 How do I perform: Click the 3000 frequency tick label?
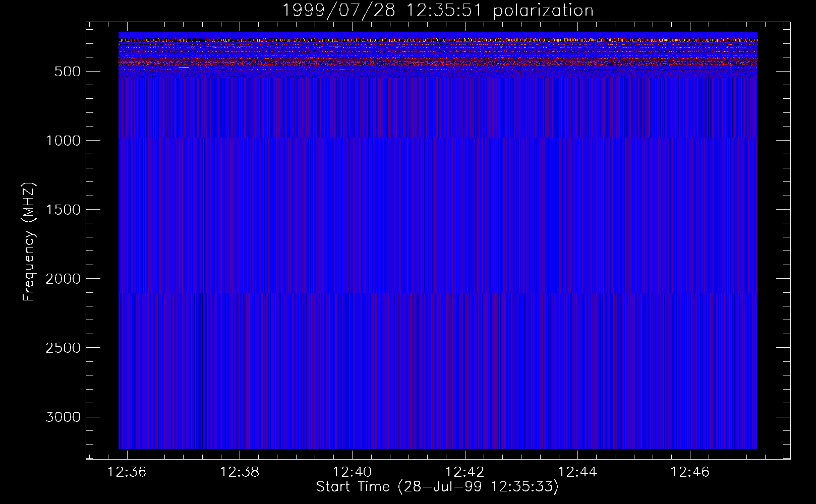63,417
